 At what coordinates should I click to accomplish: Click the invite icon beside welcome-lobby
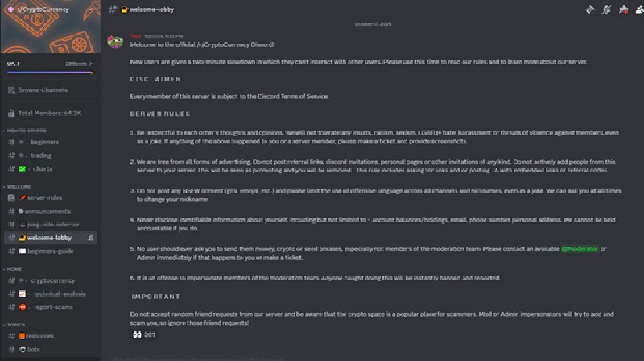point(91,239)
